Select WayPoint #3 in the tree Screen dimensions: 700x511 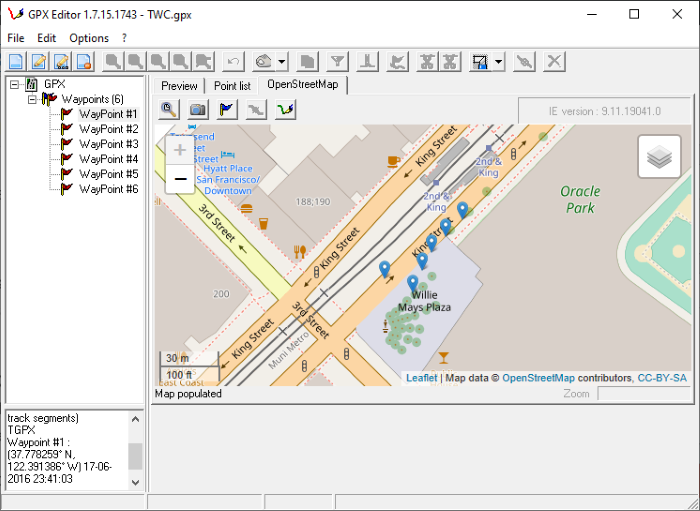pyautogui.click(x=108, y=144)
